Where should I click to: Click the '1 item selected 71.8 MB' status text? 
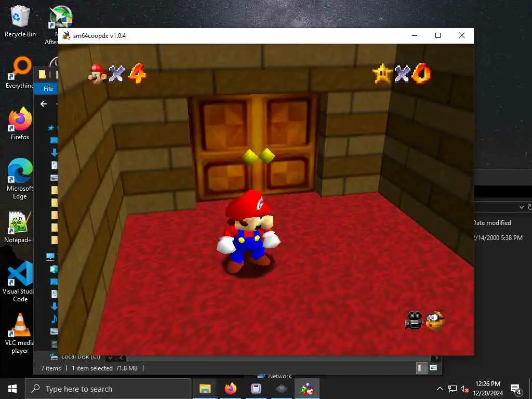pos(104,368)
